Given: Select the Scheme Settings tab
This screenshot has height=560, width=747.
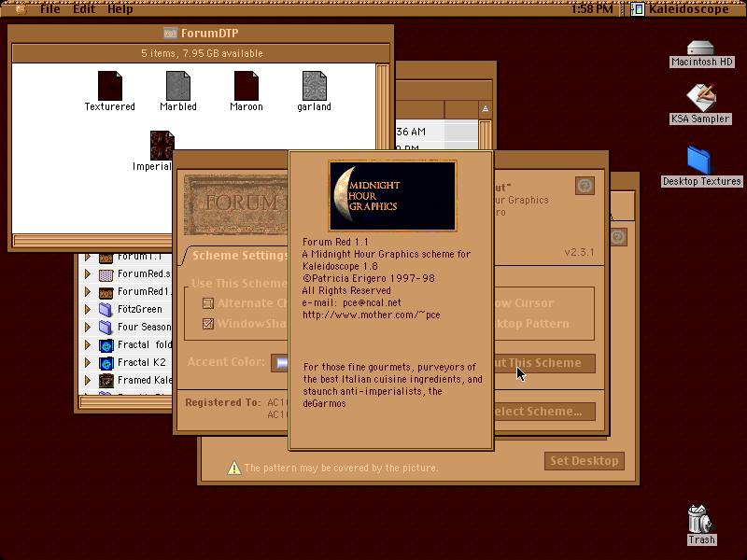Looking at the screenshot, I should coord(238,255).
